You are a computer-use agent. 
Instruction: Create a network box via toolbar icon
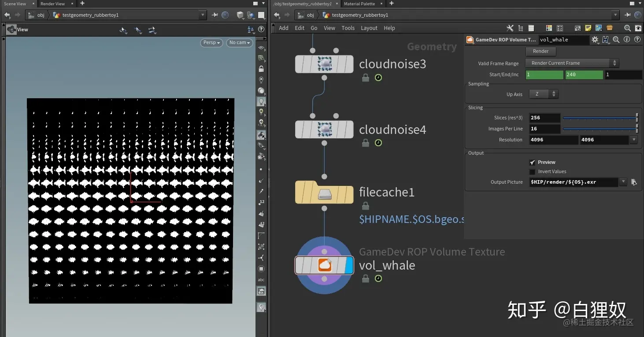coord(577,28)
